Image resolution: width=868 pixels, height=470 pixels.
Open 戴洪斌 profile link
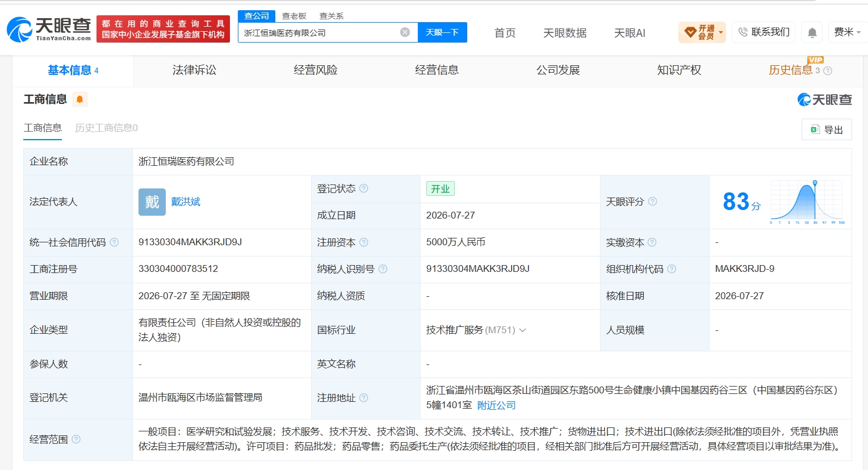click(186, 202)
